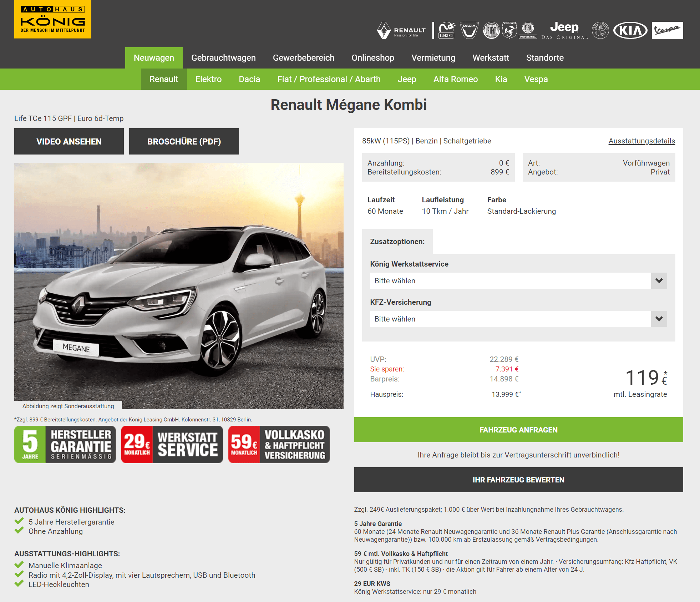This screenshot has width=700, height=602.
Task: Click the Video ansehen button
Action: pos(69,141)
